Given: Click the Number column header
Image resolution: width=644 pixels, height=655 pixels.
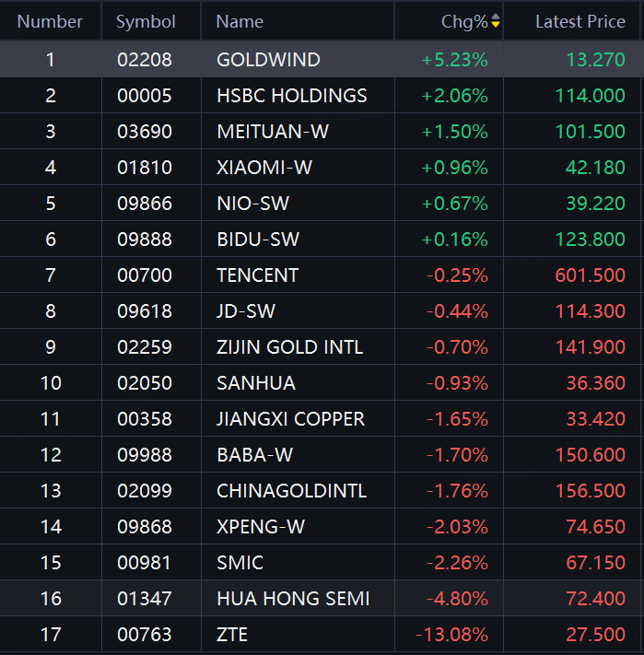Looking at the screenshot, I should coord(50,22).
